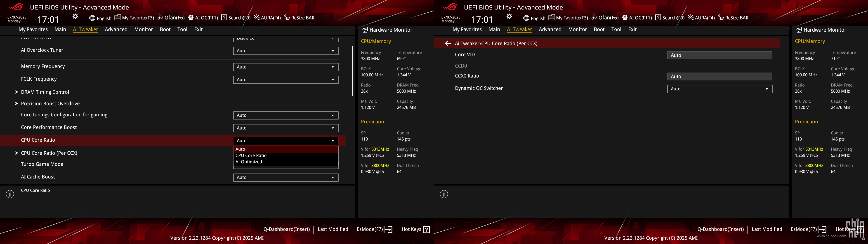Open Dynamic OC Switcher dropdown
Screen dimensions: 868x244
pos(720,89)
